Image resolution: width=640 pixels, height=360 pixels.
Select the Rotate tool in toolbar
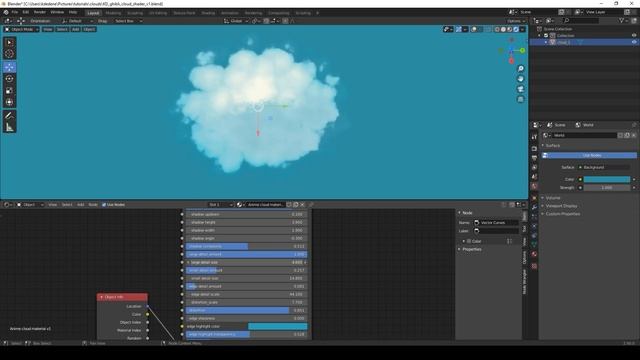click(9, 79)
